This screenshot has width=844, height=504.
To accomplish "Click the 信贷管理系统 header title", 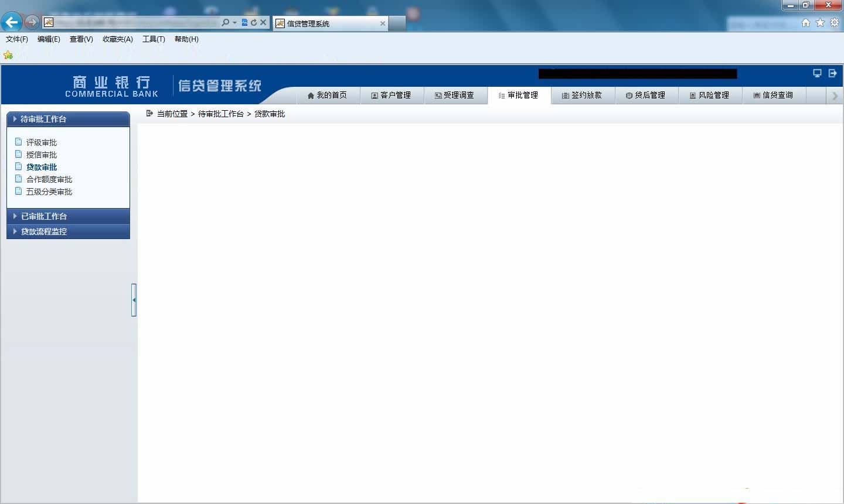I will [220, 86].
